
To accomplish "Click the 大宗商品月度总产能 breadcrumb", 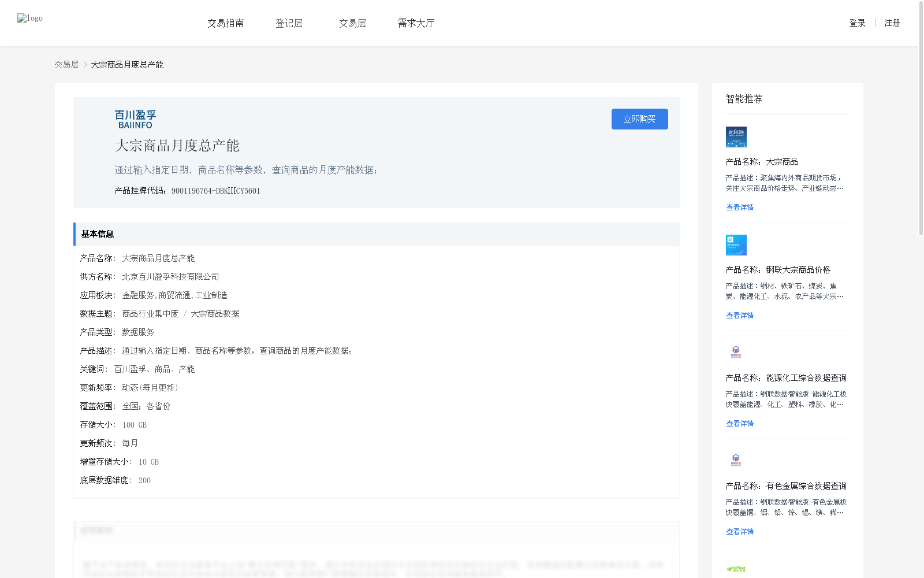I will 127,65.
